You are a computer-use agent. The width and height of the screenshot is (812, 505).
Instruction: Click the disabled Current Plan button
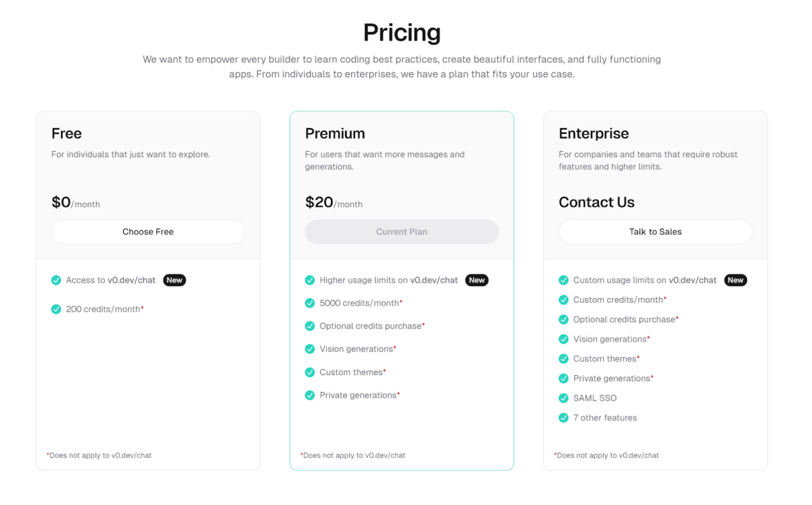coord(401,232)
